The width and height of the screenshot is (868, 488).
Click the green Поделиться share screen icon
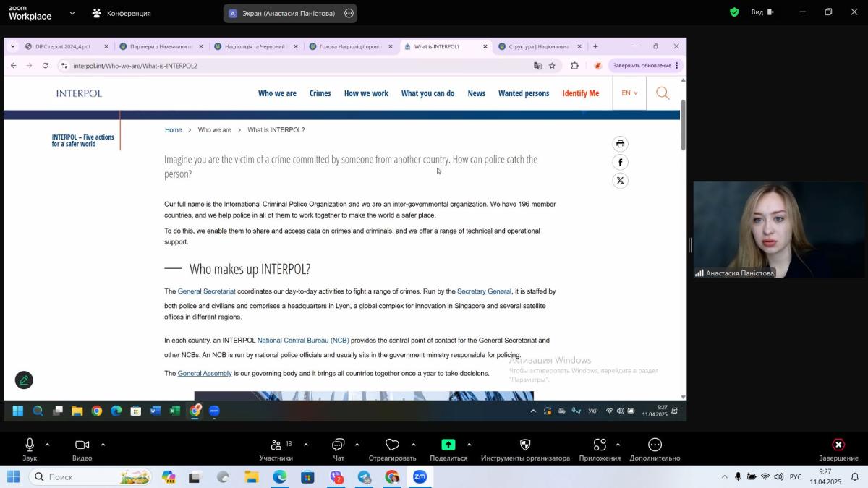pos(448,445)
